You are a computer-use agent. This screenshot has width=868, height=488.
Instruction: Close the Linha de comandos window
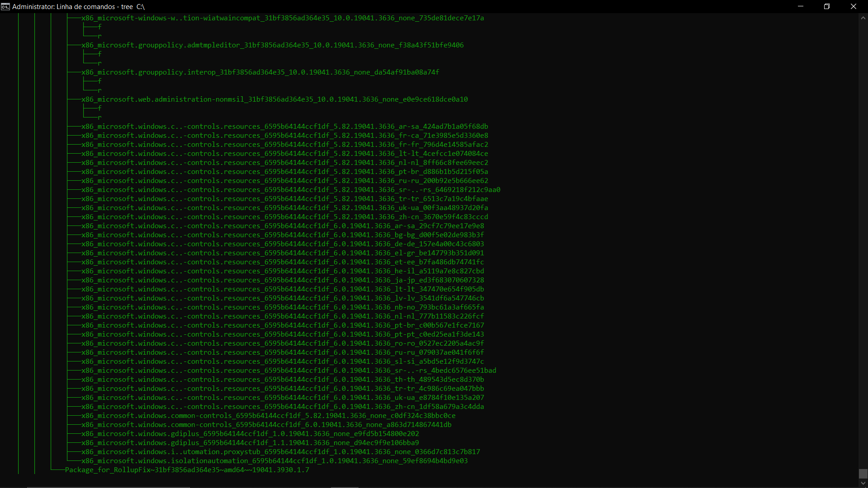pos(854,6)
